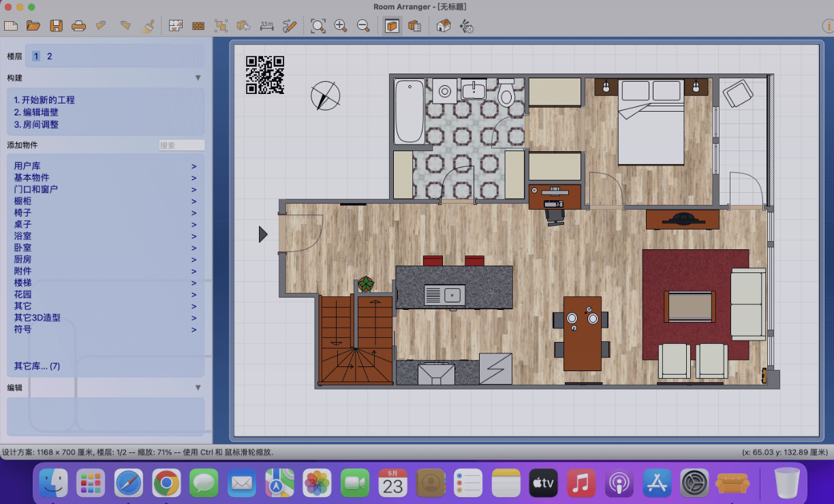Select floor 1 in the 楼层 selector
Viewport: 834px width, 504px height.
35,56
